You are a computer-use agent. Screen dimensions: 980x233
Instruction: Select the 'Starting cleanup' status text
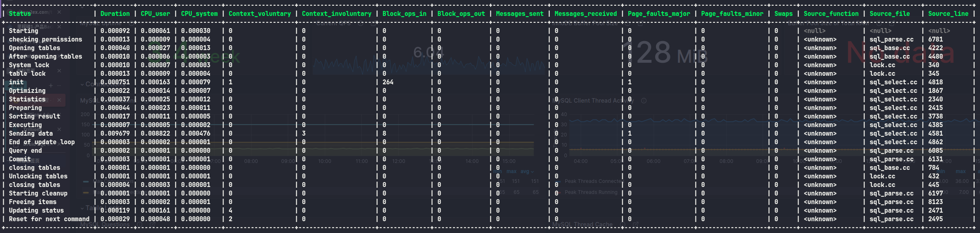coord(38,193)
